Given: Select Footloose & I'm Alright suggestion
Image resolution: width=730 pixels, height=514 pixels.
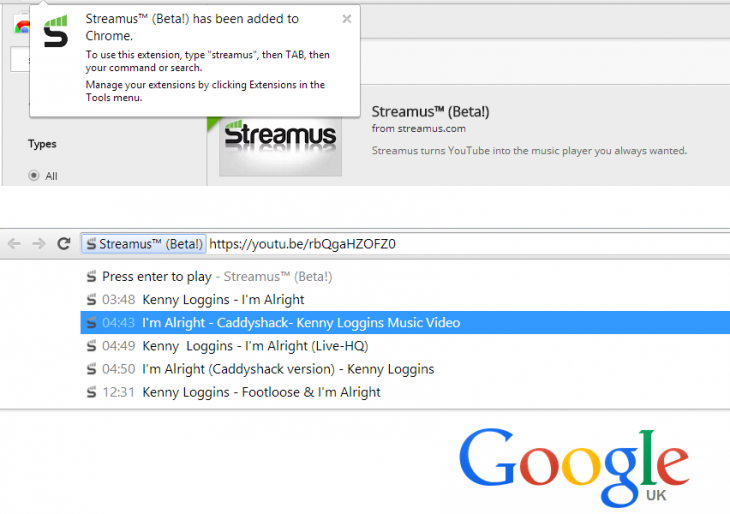Looking at the screenshot, I should [405, 392].
